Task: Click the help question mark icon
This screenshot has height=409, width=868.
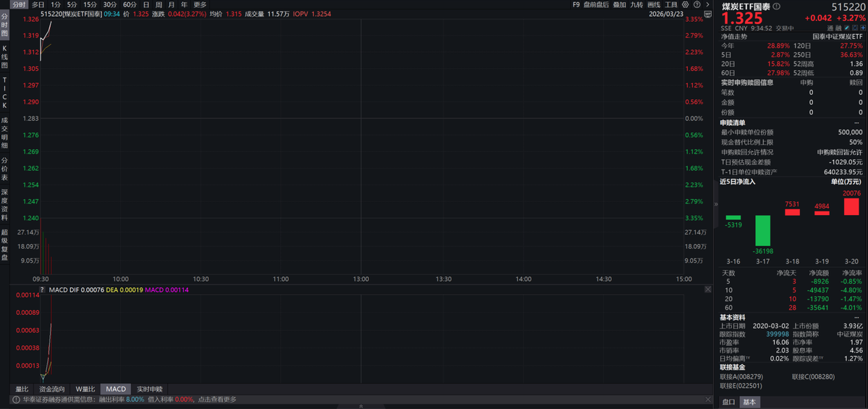Action: 698,4
